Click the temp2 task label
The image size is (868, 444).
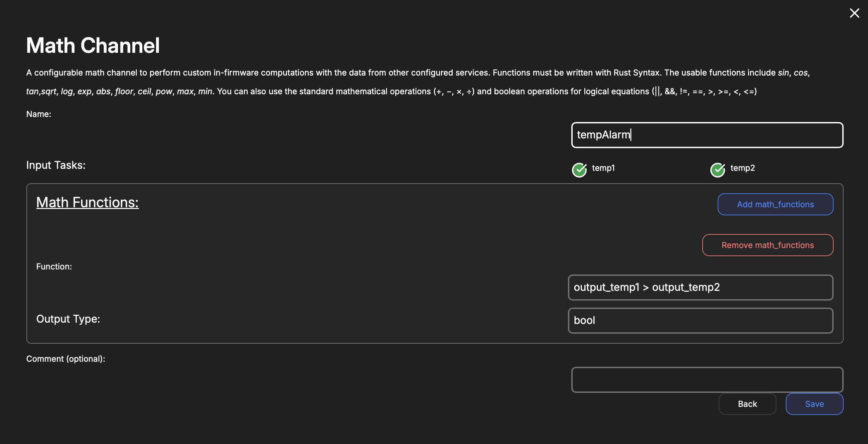pyautogui.click(x=742, y=168)
